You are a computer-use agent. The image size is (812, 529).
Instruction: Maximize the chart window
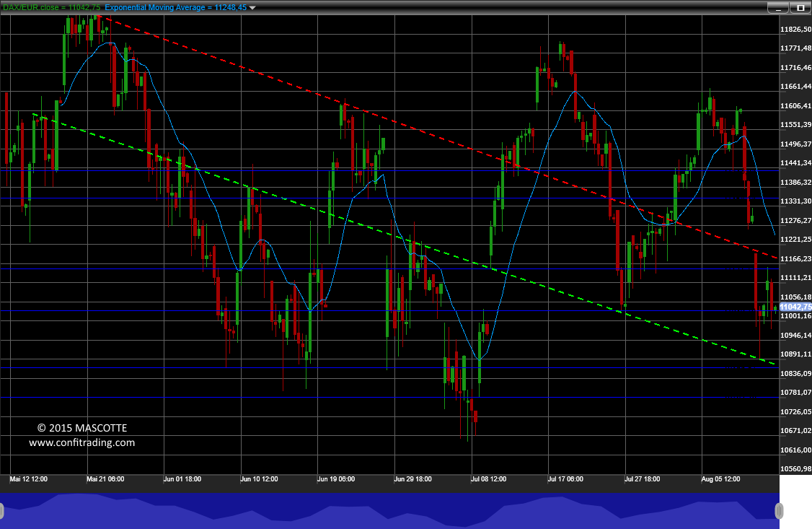pyautogui.click(x=800, y=8)
